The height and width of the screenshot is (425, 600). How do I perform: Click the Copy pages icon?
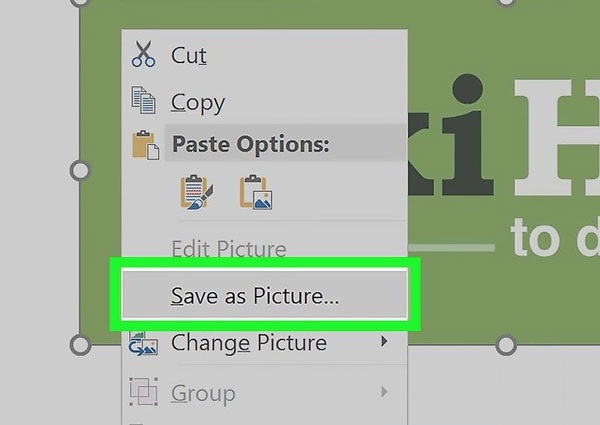pyautogui.click(x=143, y=100)
